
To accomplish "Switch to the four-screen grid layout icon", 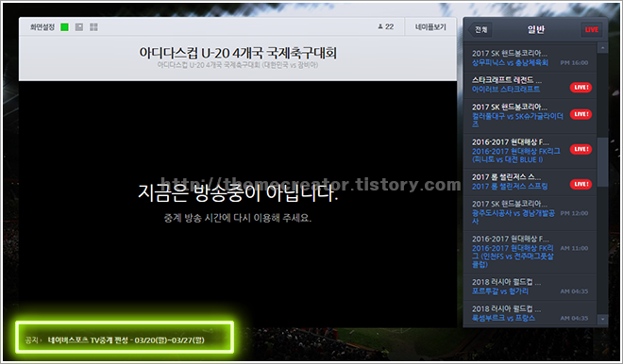I will coord(93,27).
